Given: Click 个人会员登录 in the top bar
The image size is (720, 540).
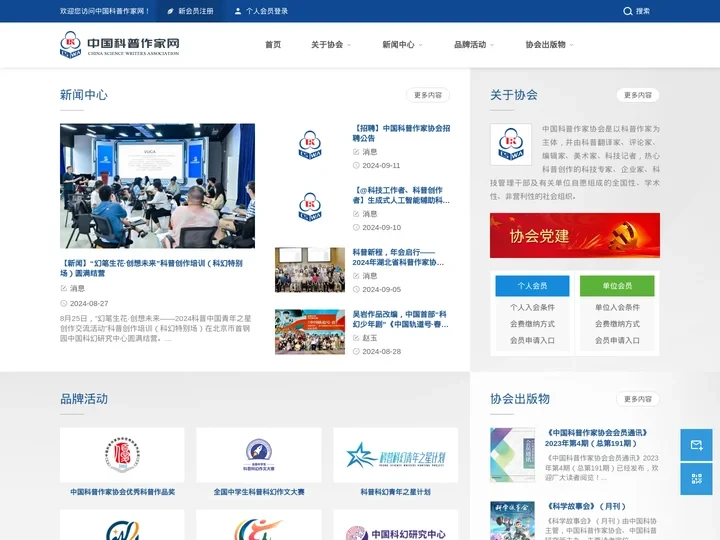Looking at the screenshot, I should 267,11.
